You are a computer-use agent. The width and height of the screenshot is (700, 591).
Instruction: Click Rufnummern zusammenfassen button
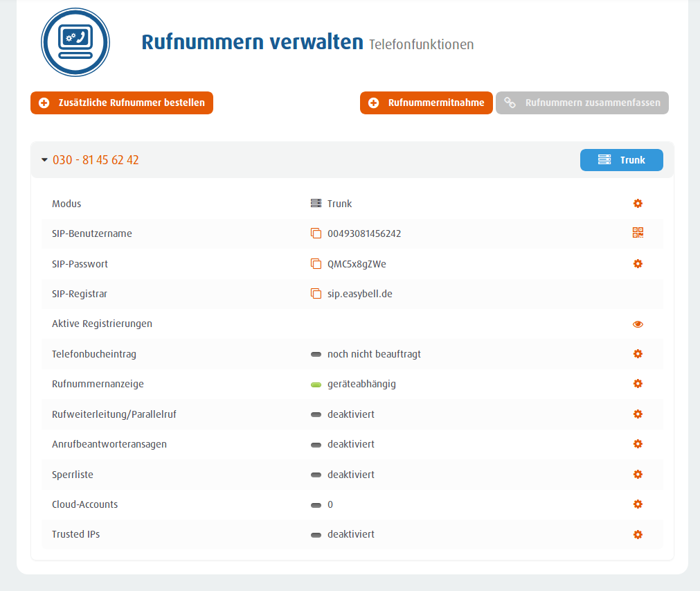tap(582, 103)
